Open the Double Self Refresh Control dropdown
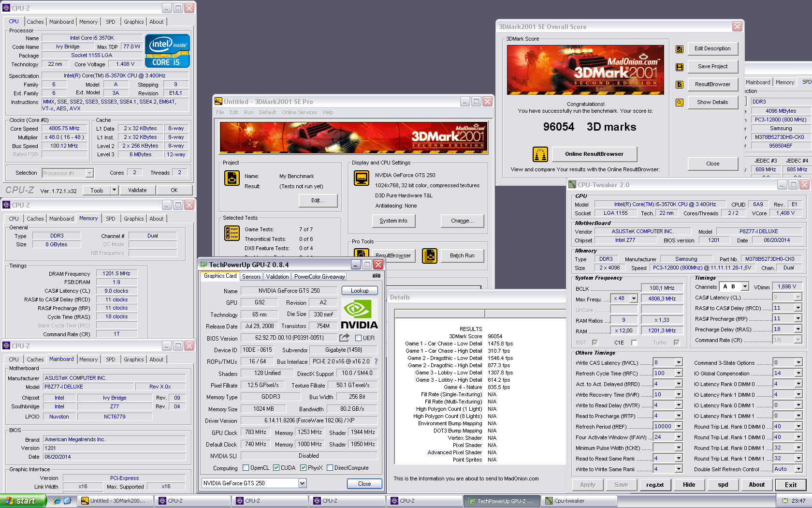Viewport: 812px width, 508px height. point(798,469)
